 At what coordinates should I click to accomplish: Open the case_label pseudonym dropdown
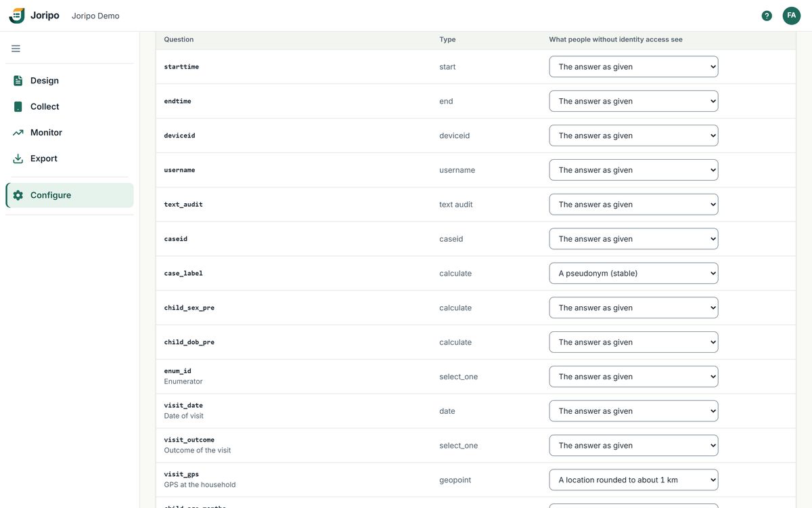pos(633,273)
